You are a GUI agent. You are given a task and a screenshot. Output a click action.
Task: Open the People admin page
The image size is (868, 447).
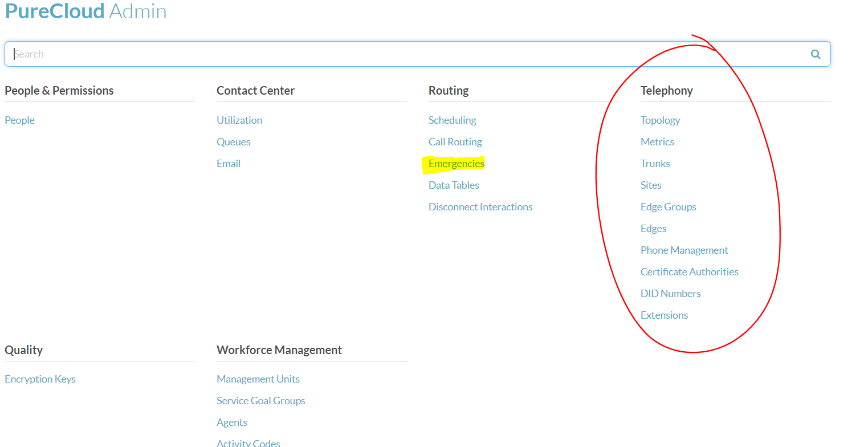pyautogui.click(x=20, y=120)
